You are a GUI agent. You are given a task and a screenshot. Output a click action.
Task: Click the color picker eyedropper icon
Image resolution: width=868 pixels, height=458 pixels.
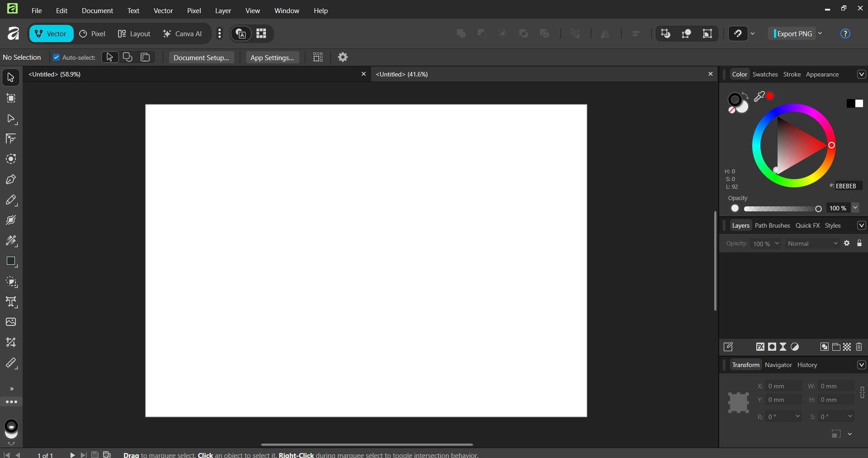759,96
